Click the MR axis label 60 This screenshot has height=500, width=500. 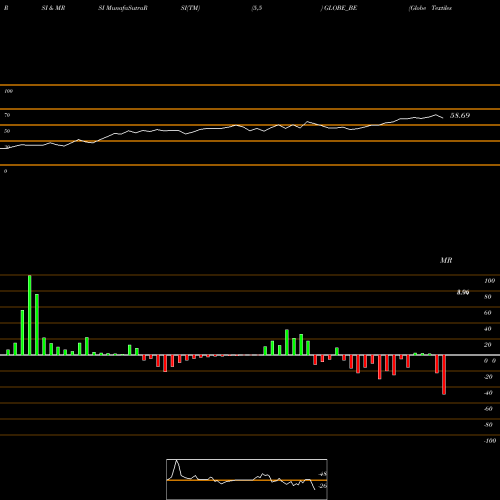point(488,313)
